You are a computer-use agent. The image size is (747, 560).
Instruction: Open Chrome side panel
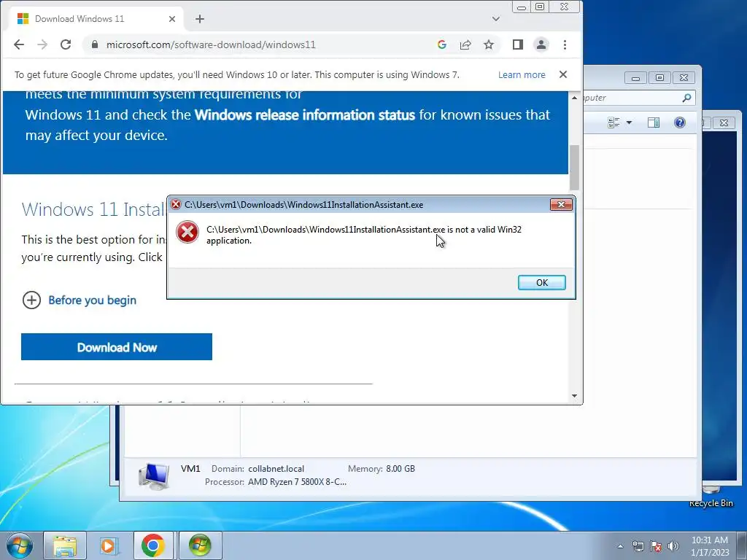[518, 44]
